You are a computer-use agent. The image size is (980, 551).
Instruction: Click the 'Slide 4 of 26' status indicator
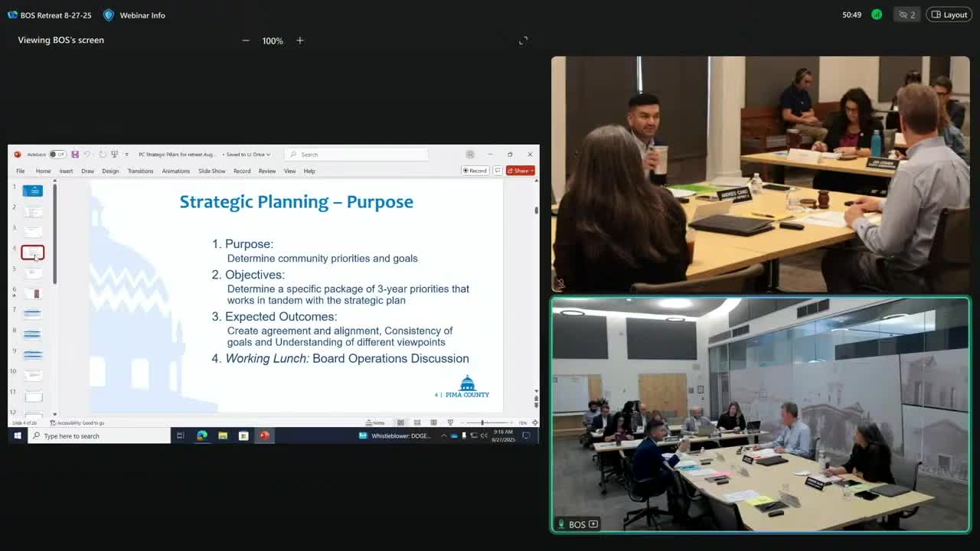(x=24, y=422)
